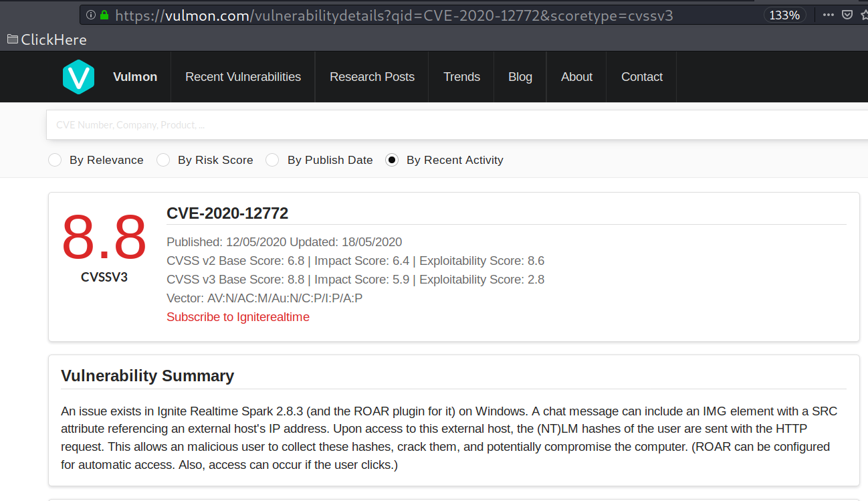Bookmark this page with the star icon

pyautogui.click(x=864, y=15)
